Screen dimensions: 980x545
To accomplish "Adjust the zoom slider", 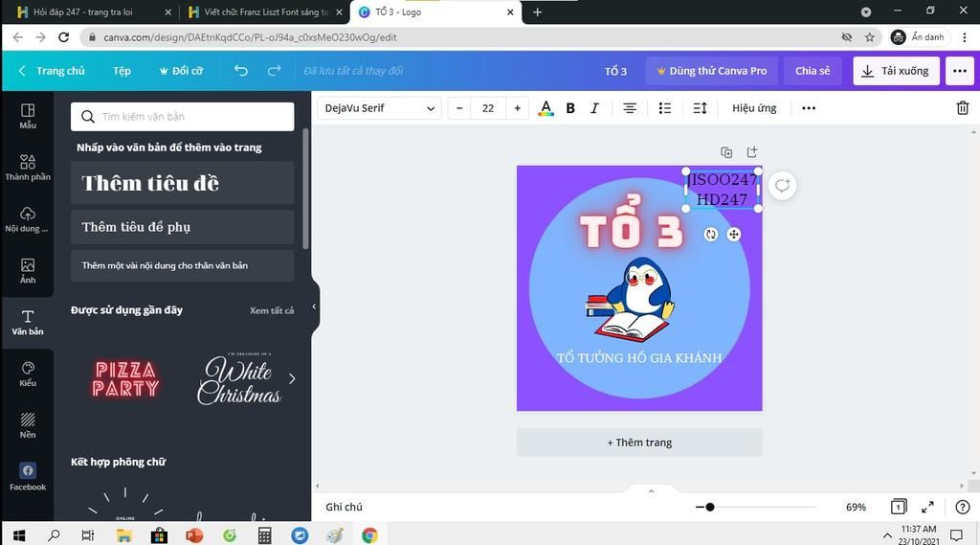I will (709, 507).
